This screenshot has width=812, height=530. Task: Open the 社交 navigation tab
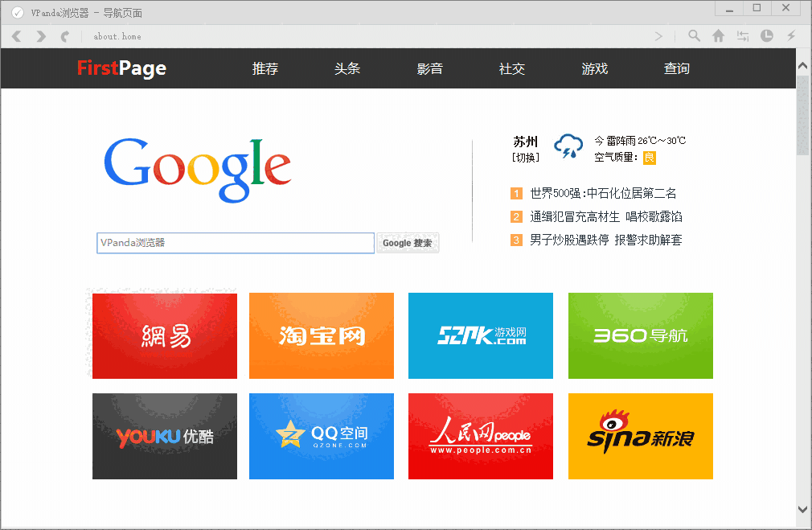pyautogui.click(x=512, y=68)
